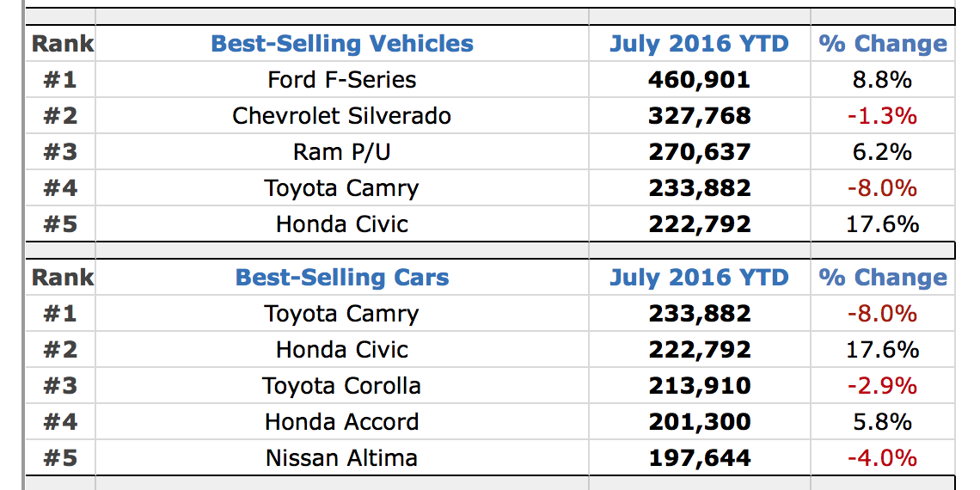Screen dimensions: 980x490
Task: Click the Best-Selling Cars header
Action: [x=342, y=278]
